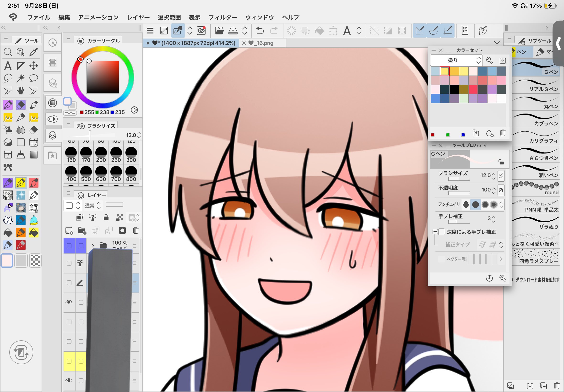The image size is (564, 392).
Task: Pick the black swatch in color set
Action: click(x=454, y=89)
